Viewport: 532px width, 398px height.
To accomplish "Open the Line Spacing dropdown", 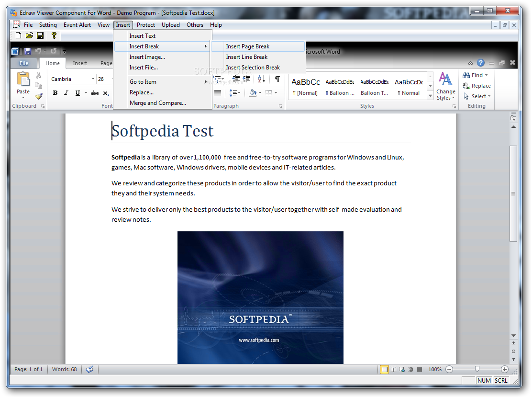I will [235, 93].
